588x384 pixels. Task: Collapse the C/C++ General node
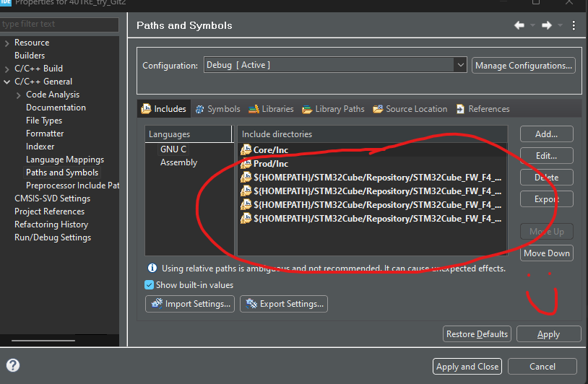click(x=7, y=82)
